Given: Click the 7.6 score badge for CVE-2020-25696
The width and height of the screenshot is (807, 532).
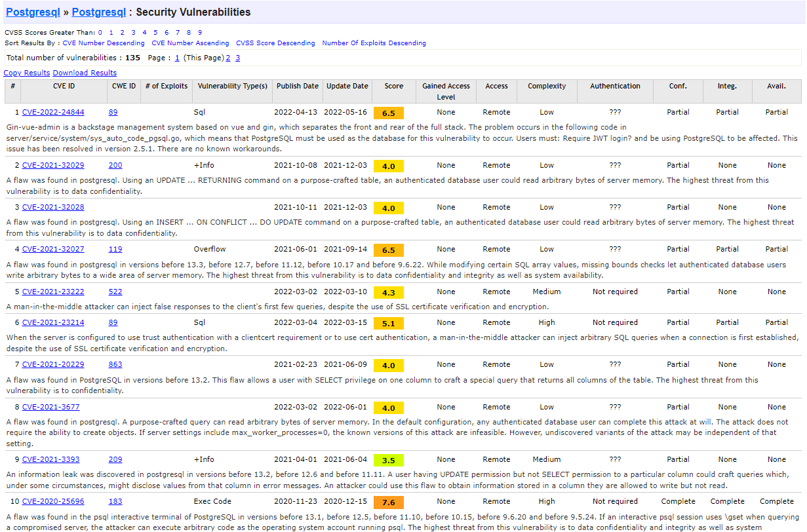Looking at the screenshot, I should point(389,502).
